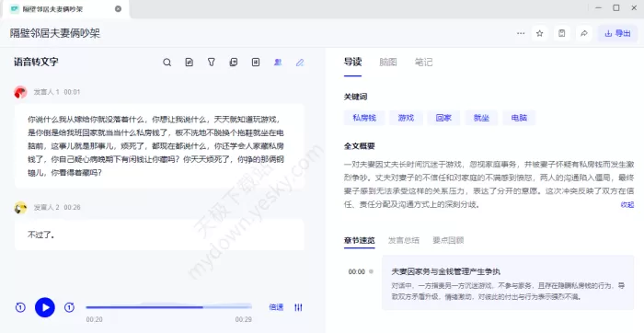Open the 倍速 playback speed menu
This screenshot has width=644, height=333.
(276, 307)
